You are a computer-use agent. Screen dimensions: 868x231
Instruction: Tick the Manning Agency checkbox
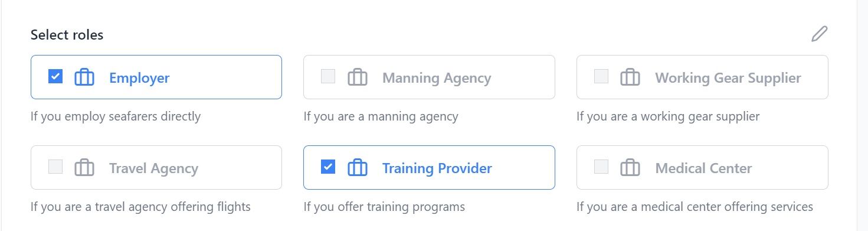click(328, 76)
